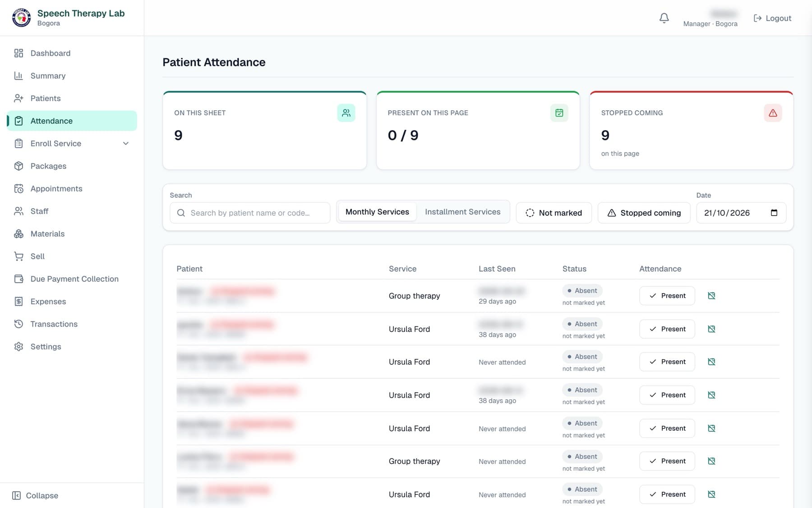Mark Present for the 29 days ago Group therapy row
Screen dimensions: 812x508
click(x=667, y=296)
